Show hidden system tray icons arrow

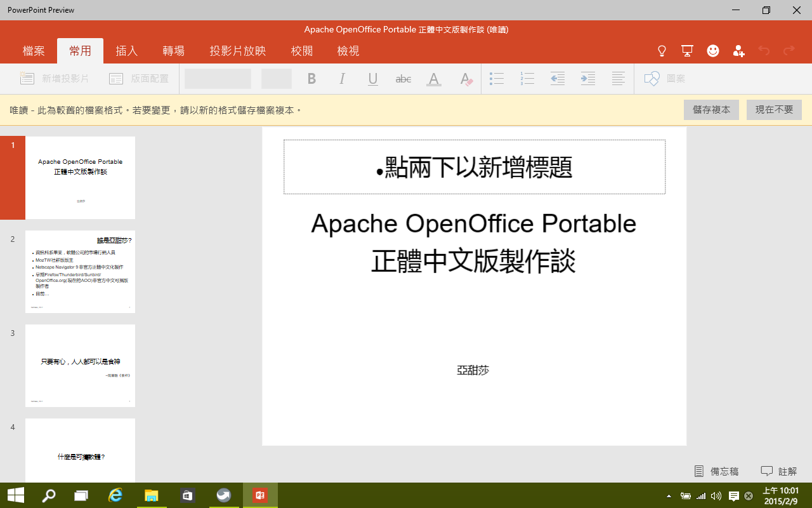click(x=669, y=496)
